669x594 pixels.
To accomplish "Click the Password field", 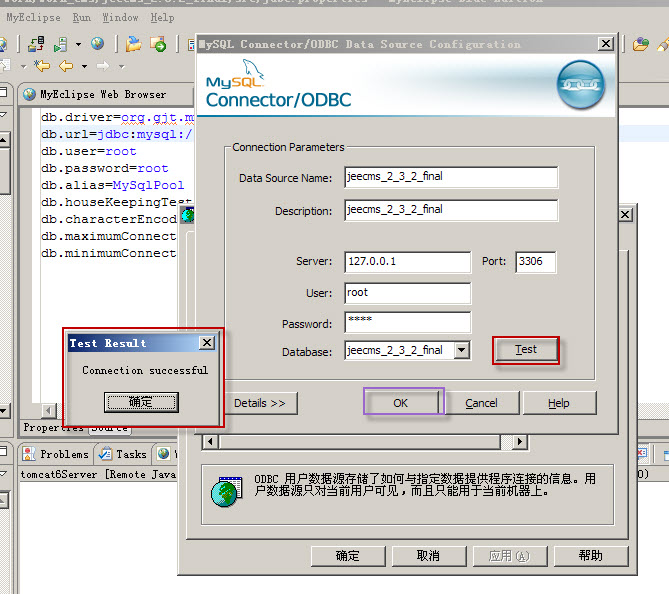I will [407, 322].
